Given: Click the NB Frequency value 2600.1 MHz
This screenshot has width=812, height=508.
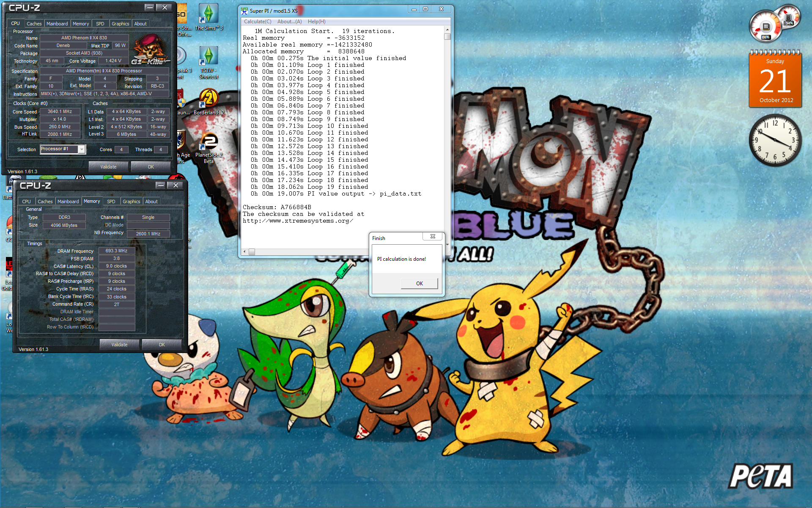Looking at the screenshot, I should 148,234.
